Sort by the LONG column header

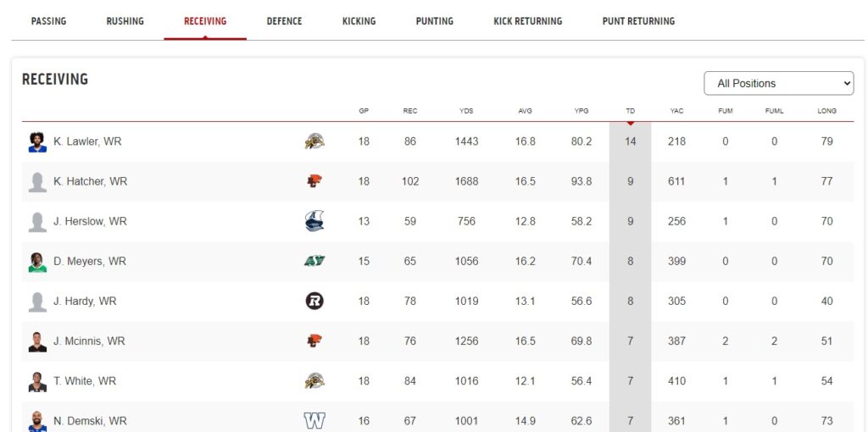click(826, 111)
